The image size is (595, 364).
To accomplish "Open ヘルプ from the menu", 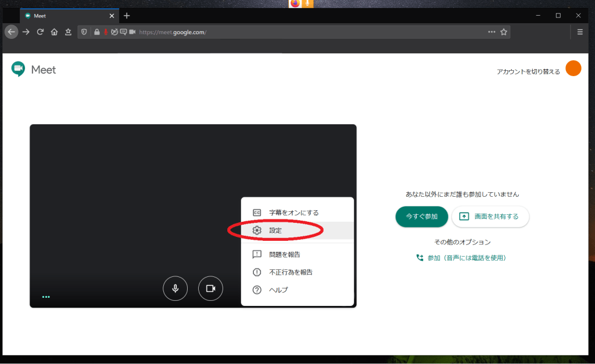I will [x=297, y=290].
